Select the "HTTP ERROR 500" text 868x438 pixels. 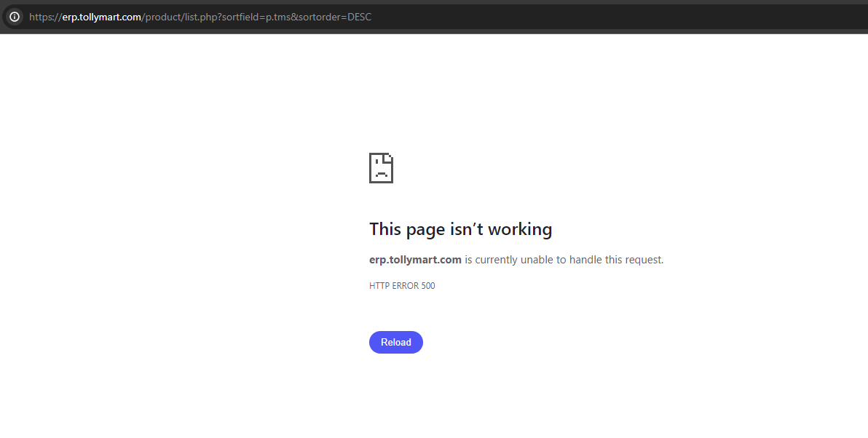click(x=402, y=286)
